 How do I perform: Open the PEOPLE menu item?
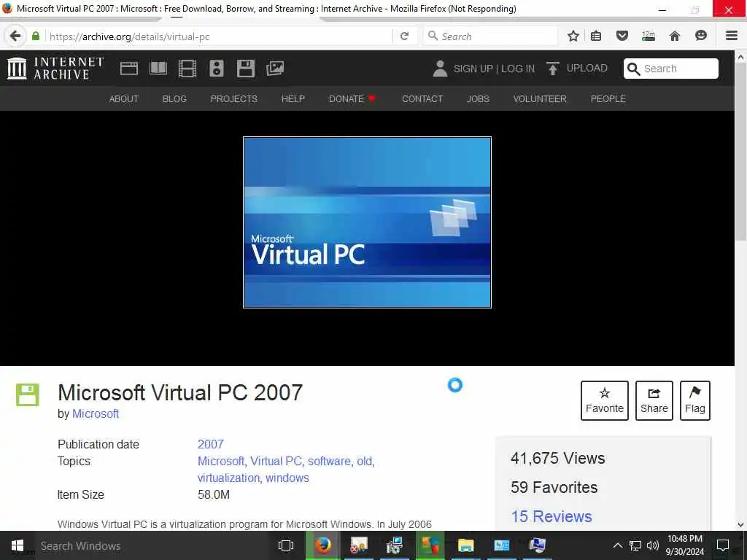(x=608, y=98)
